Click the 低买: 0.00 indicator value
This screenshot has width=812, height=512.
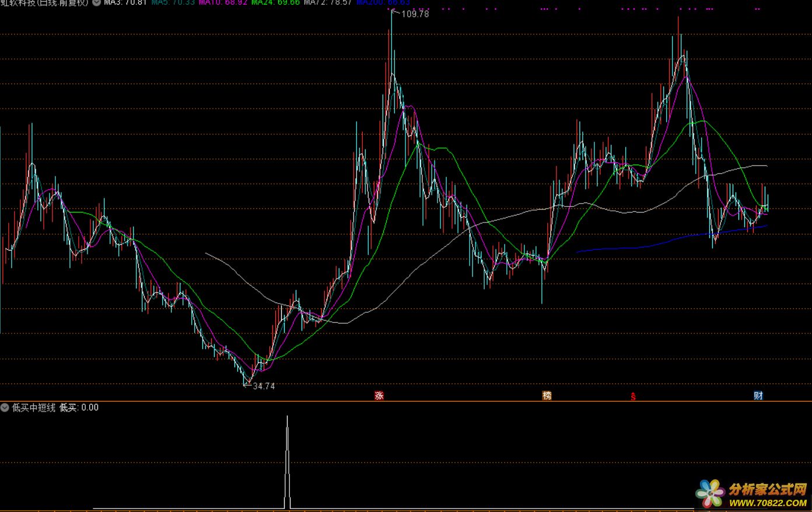click(x=79, y=407)
